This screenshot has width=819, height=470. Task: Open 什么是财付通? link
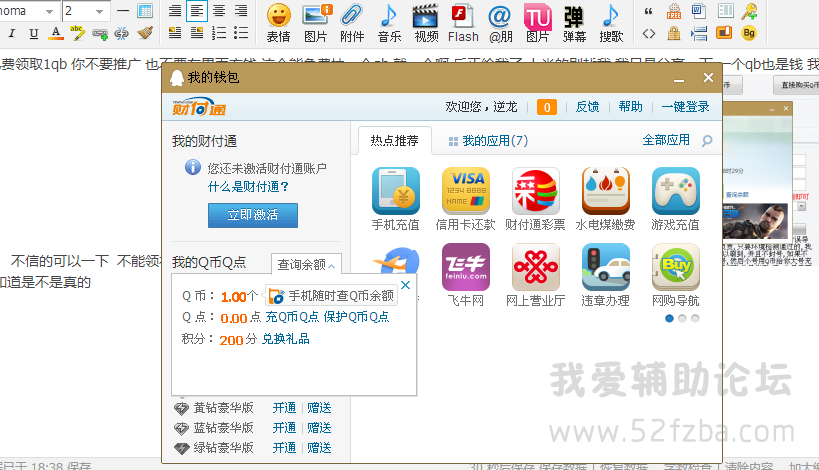coord(248,186)
